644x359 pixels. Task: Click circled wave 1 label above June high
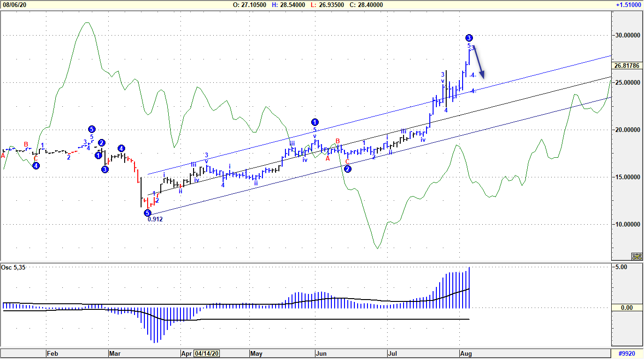(x=315, y=122)
